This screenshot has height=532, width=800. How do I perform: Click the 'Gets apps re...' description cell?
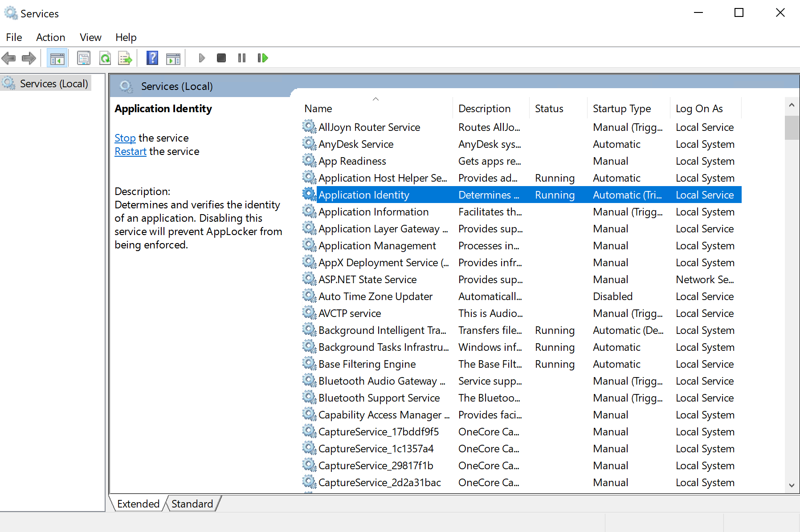pyautogui.click(x=490, y=161)
